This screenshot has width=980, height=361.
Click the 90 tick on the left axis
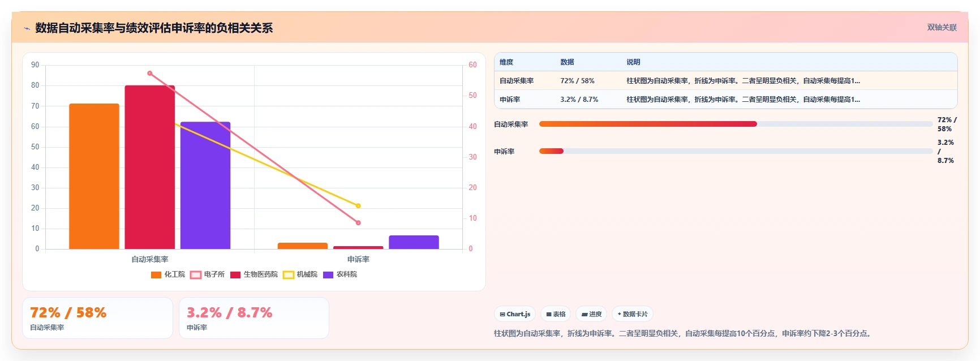(35, 65)
